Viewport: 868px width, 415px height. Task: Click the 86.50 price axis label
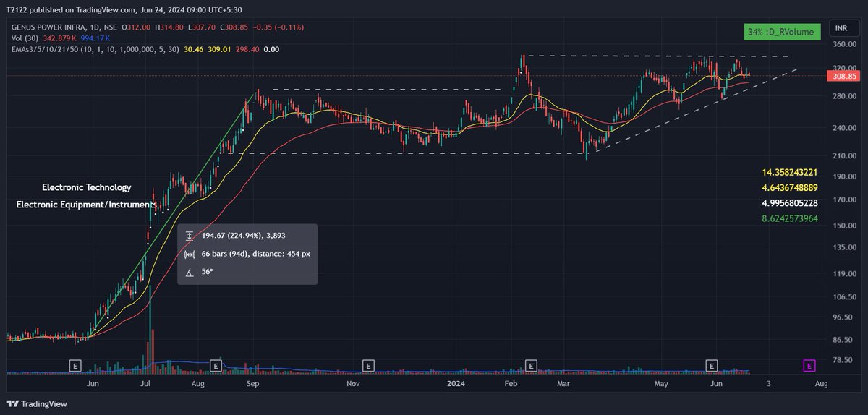[x=843, y=339]
